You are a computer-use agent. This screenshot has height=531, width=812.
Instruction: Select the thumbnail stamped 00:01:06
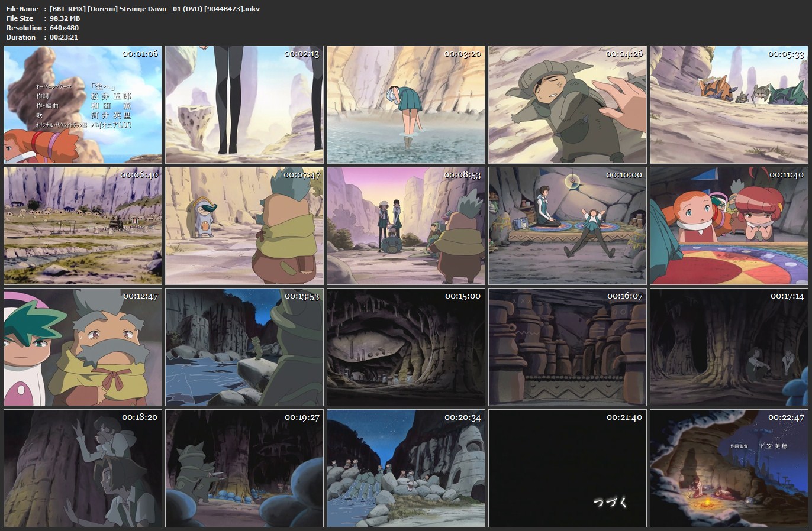click(83, 105)
